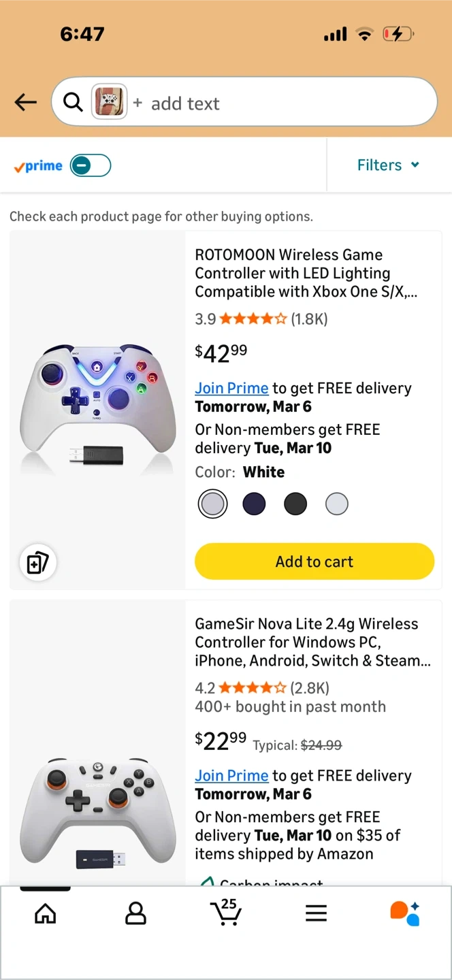Select the navy blue color swatch
The image size is (452, 980).
click(x=254, y=504)
